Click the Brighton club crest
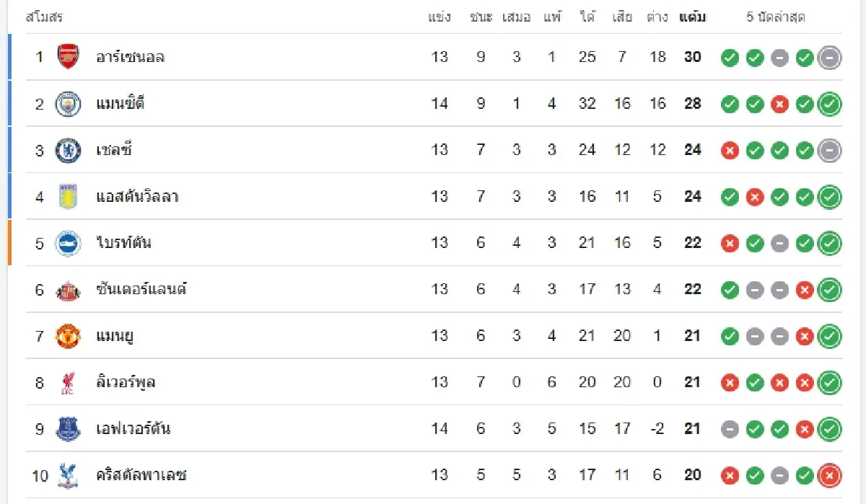866x504 pixels. [68, 243]
